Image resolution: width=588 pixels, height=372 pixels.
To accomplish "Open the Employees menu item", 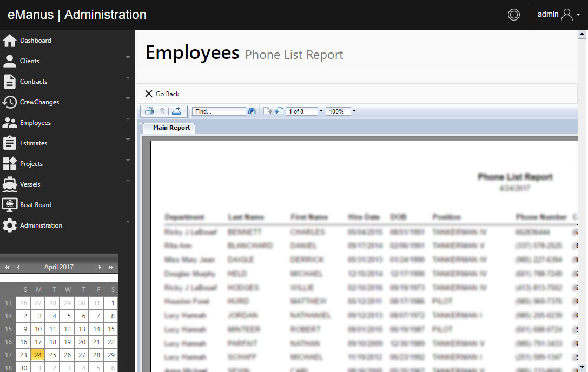I will (35, 123).
